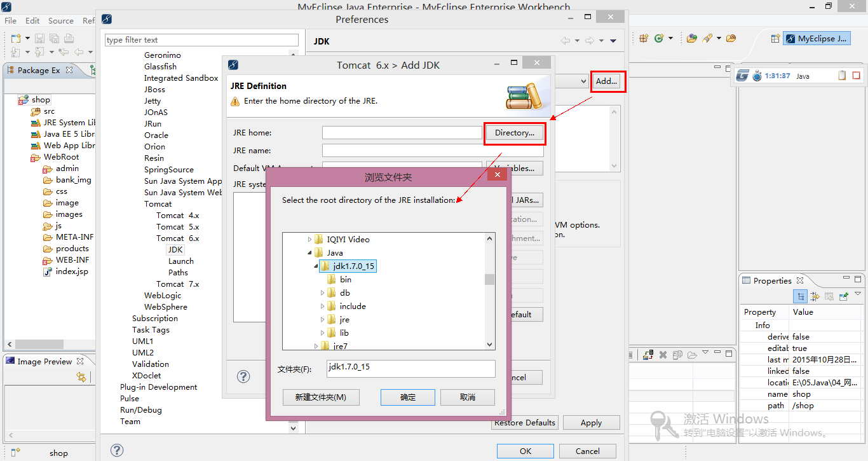Click the Save All icon in main toolbar
Screen dimensions: 868x461
53,39
